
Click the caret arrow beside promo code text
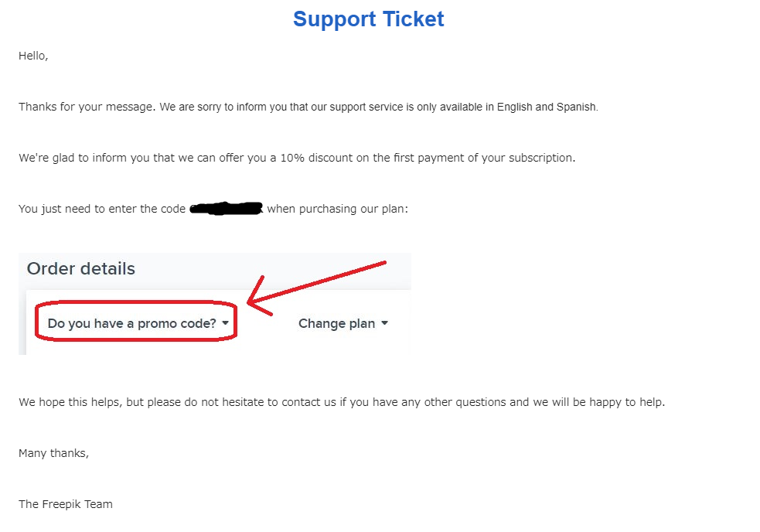pos(226,323)
